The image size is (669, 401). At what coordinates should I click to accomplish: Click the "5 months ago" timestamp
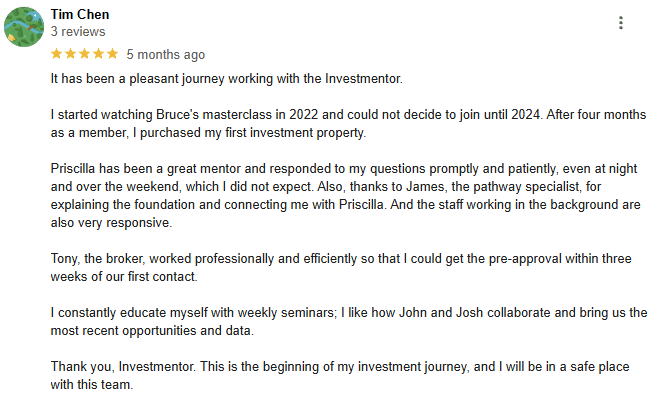click(x=165, y=54)
